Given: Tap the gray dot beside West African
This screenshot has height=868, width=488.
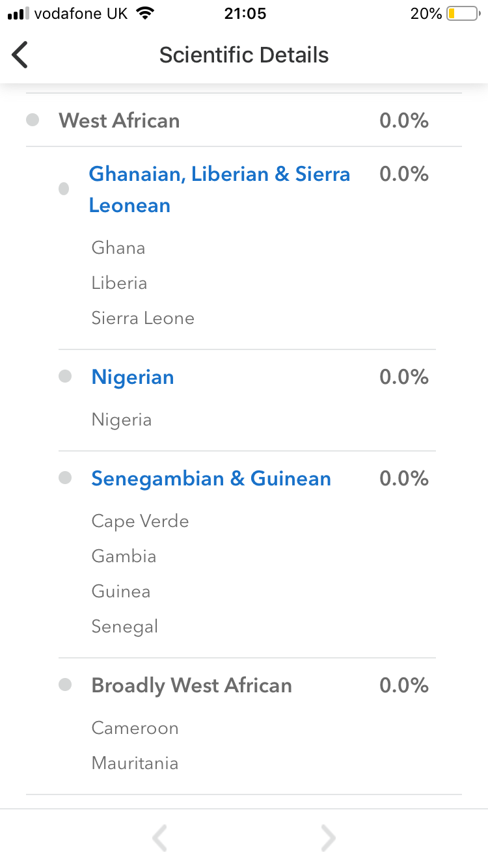Looking at the screenshot, I should point(33,120).
